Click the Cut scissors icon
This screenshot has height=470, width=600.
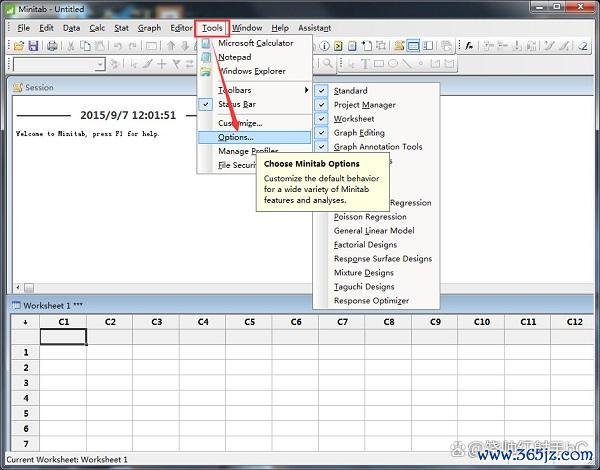coord(70,46)
